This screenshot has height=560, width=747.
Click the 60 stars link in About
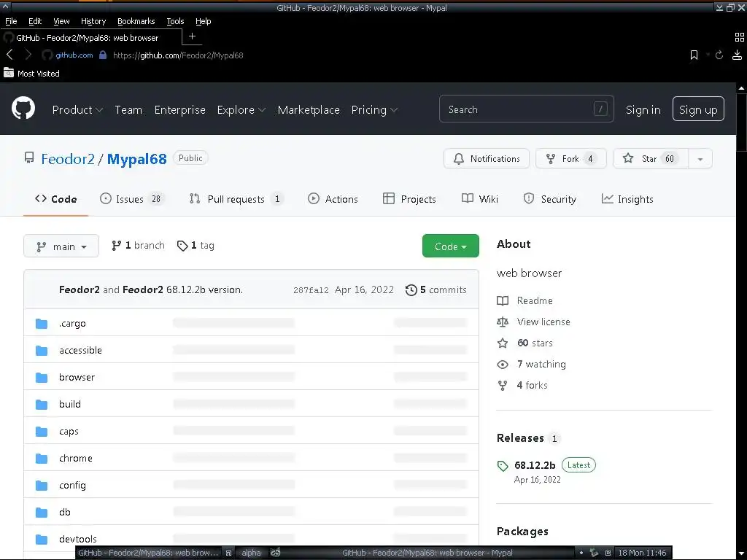[535, 343]
